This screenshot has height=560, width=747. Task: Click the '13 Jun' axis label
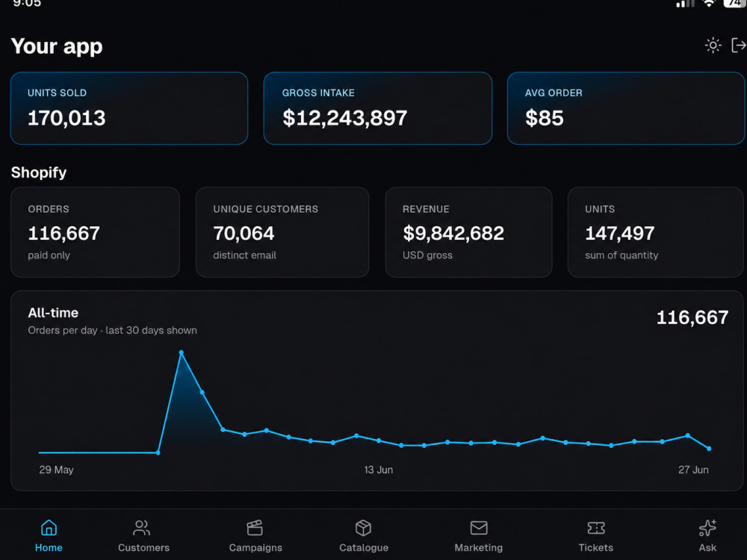[378, 470]
